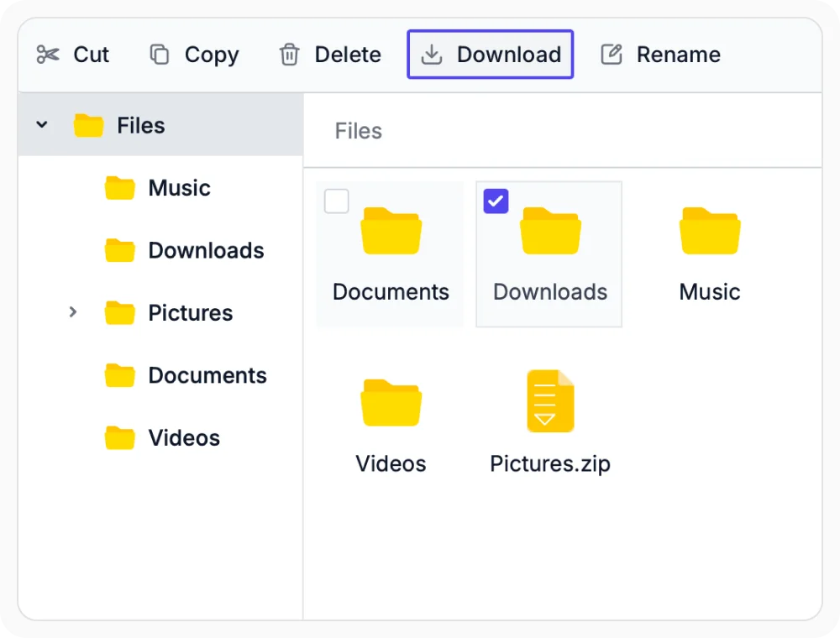The width and height of the screenshot is (840, 638).
Task: Expand the Pictures tree node chevron
Action: tap(73, 312)
